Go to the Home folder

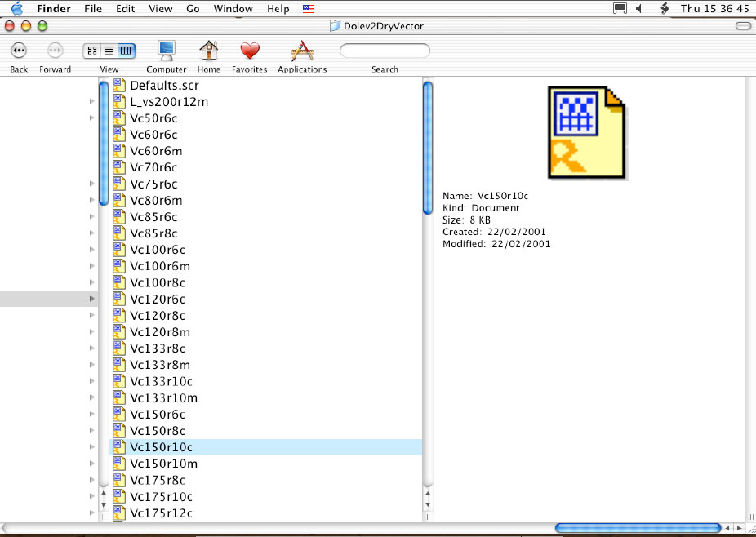(209, 51)
